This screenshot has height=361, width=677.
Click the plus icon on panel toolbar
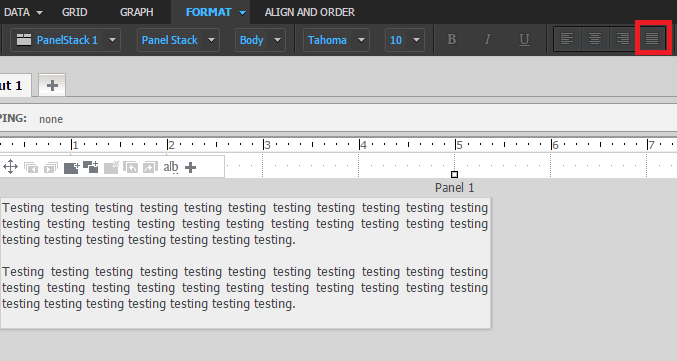click(x=190, y=167)
